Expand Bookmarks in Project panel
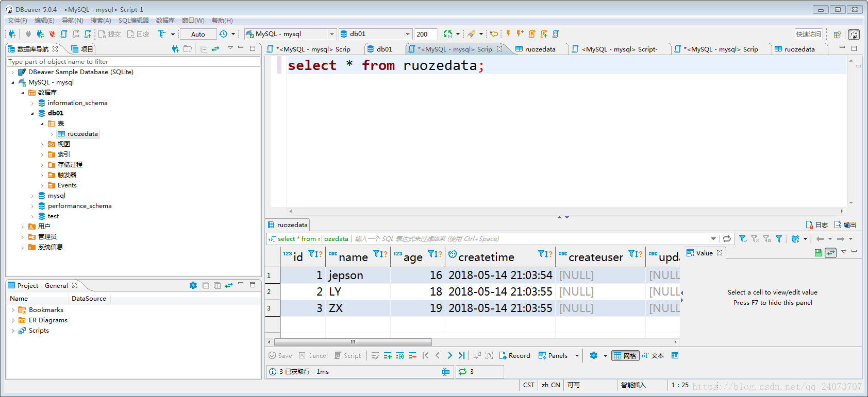 (13, 310)
